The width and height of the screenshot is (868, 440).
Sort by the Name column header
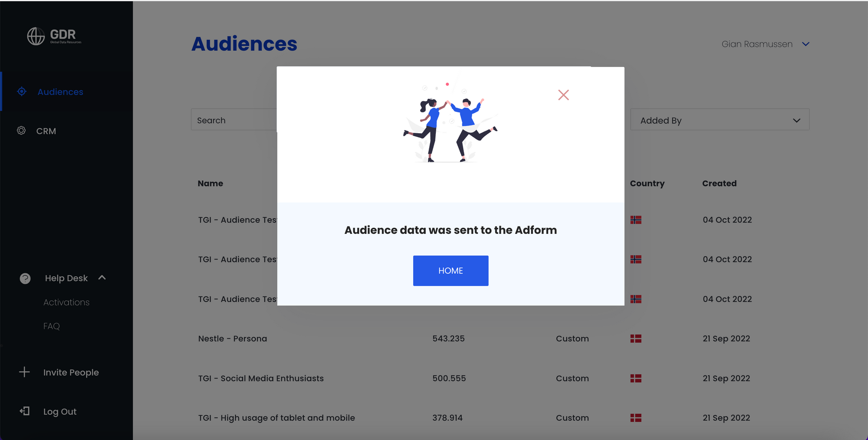click(x=210, y=184)
